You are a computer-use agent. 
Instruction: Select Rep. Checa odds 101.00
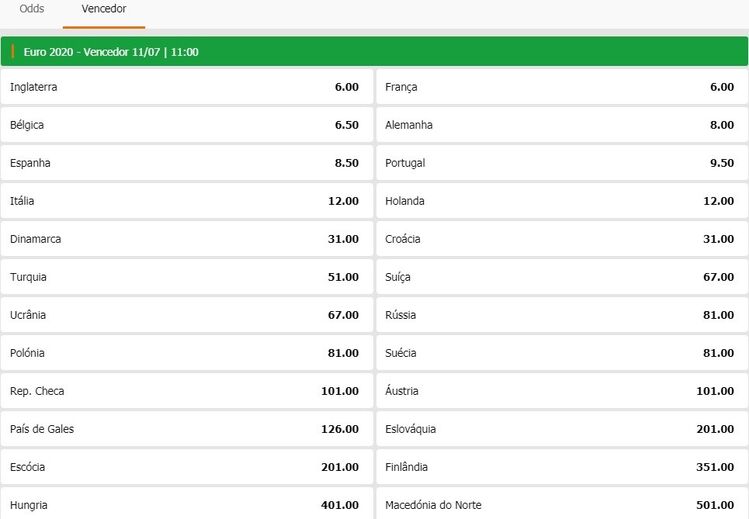(x=186, y=391)
